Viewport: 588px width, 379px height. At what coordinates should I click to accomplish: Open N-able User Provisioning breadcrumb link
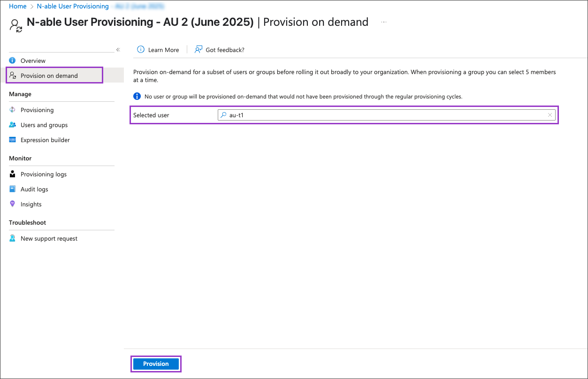(x=73, y=6)
